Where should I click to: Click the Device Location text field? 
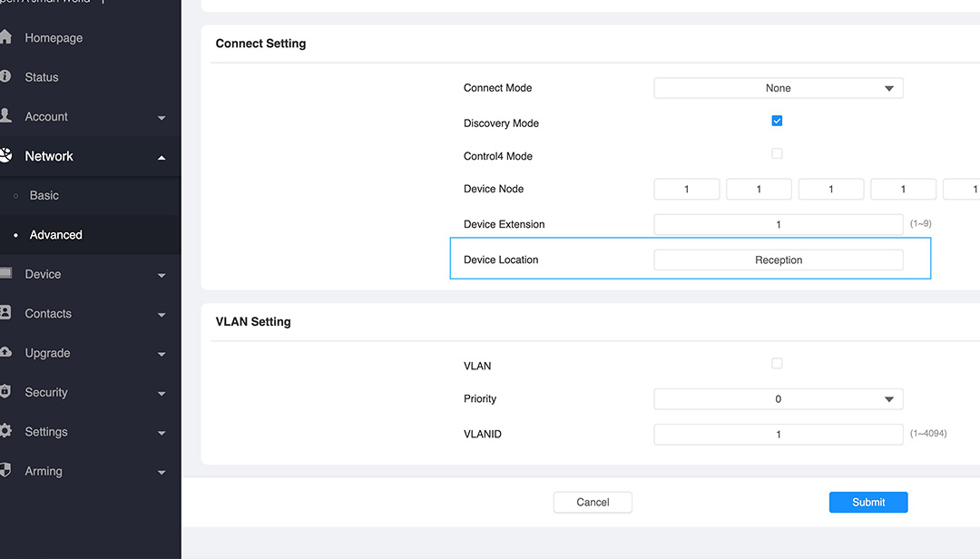click(778, 260)
